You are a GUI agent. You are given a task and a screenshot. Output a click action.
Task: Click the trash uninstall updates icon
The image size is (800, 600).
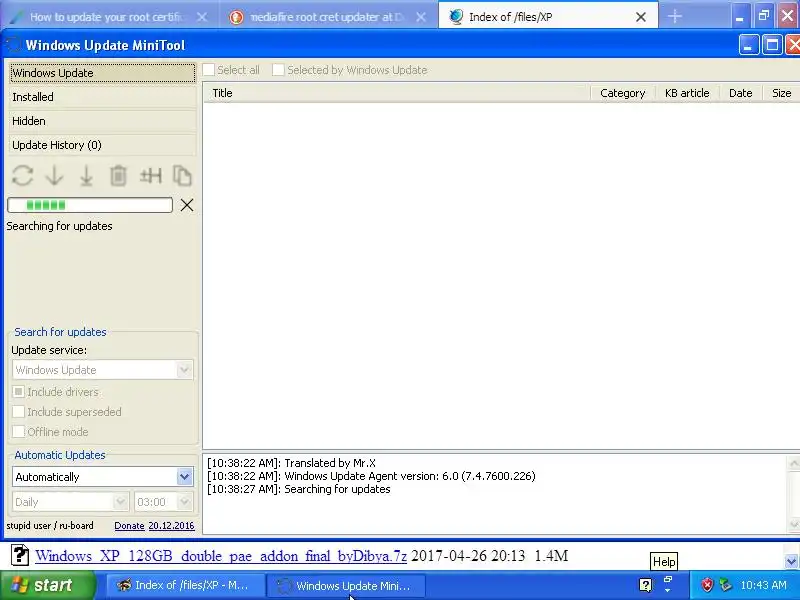pyautogui.click(x=118, y=176)
